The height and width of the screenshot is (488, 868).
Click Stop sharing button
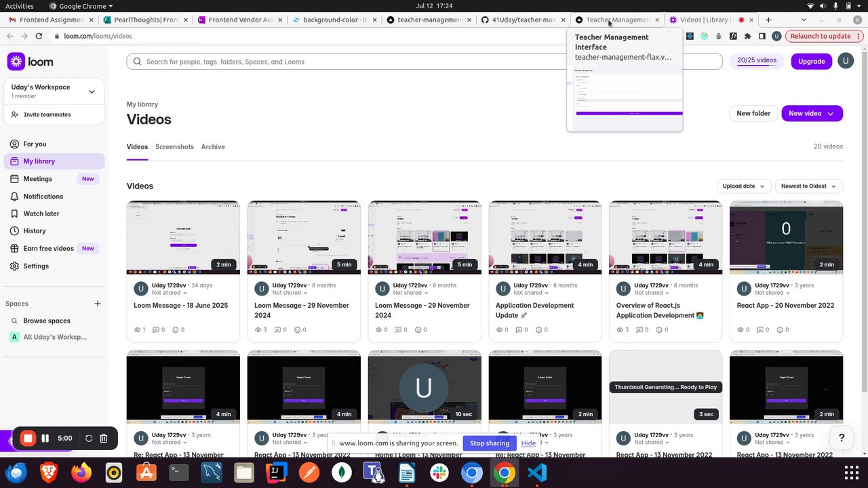point(489,443)
